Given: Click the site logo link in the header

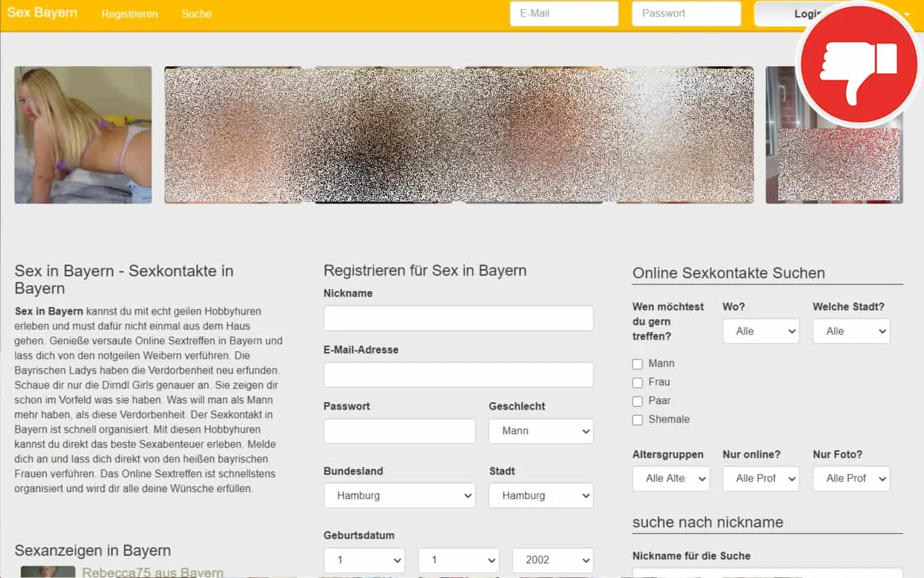Looking at the screenshot, I should coord(42,12).
